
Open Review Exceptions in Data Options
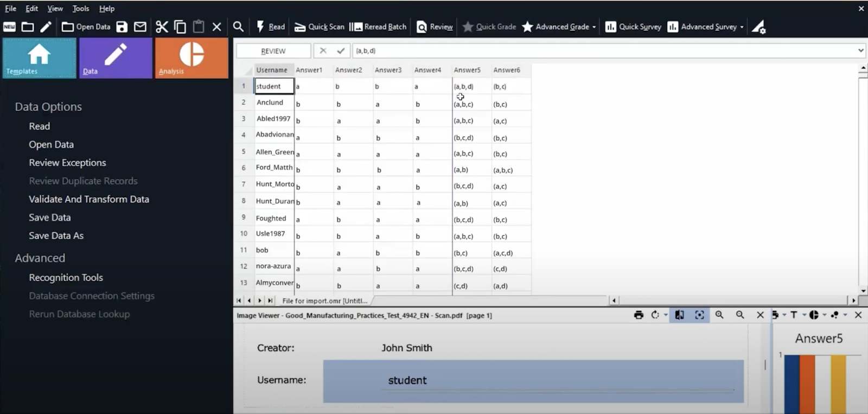pos(67,163)
